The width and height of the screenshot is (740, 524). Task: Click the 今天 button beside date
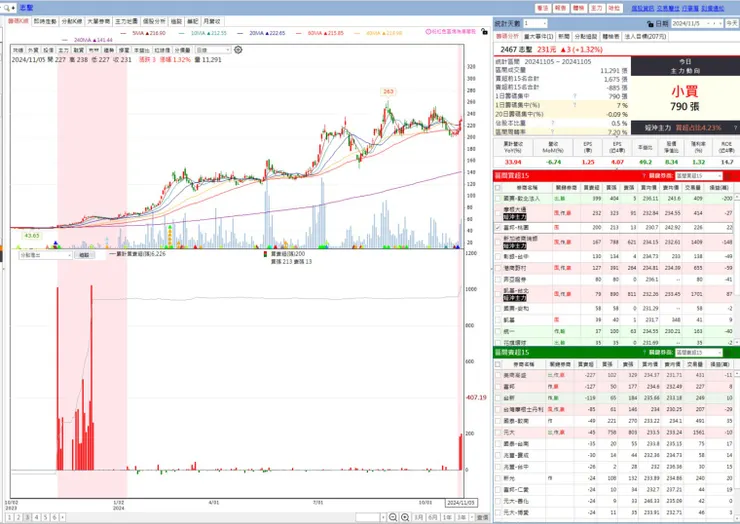(732, 23)
